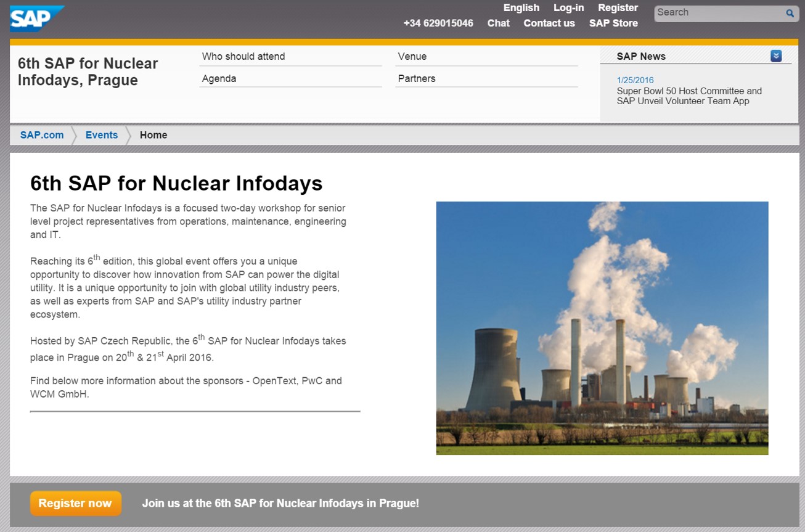The height and width of the screenshot is (532, 805).
Task: Open the Register link in header
Action: (x=618, y=8)
